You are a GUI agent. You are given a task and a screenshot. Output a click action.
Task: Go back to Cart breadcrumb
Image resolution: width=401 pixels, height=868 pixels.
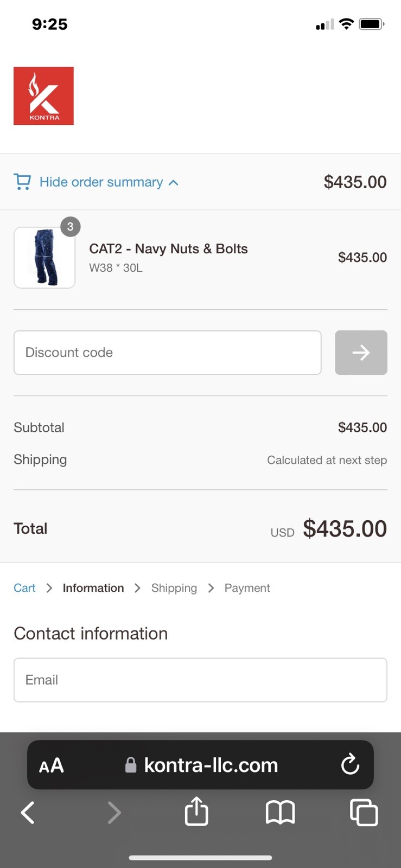coord(24,588)
